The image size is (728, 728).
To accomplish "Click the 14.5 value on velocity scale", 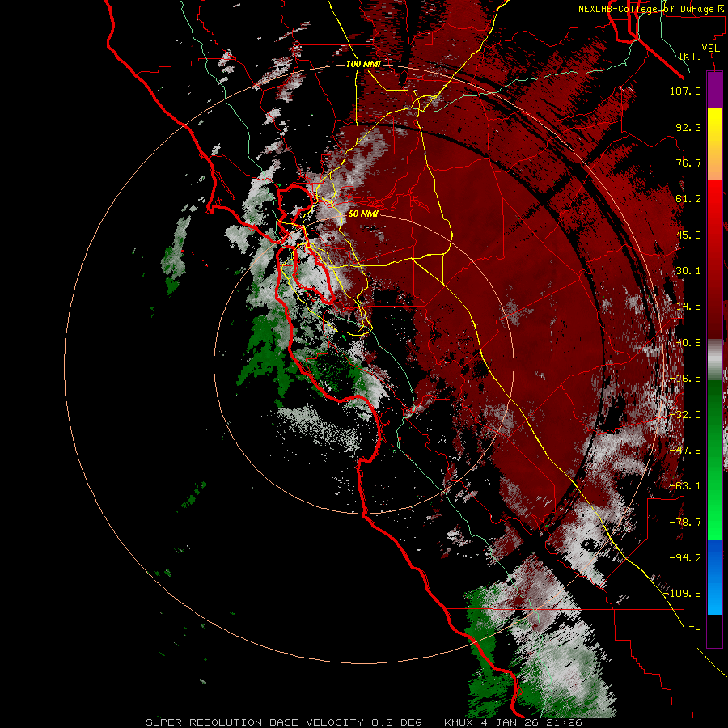I will coord(688,307).
